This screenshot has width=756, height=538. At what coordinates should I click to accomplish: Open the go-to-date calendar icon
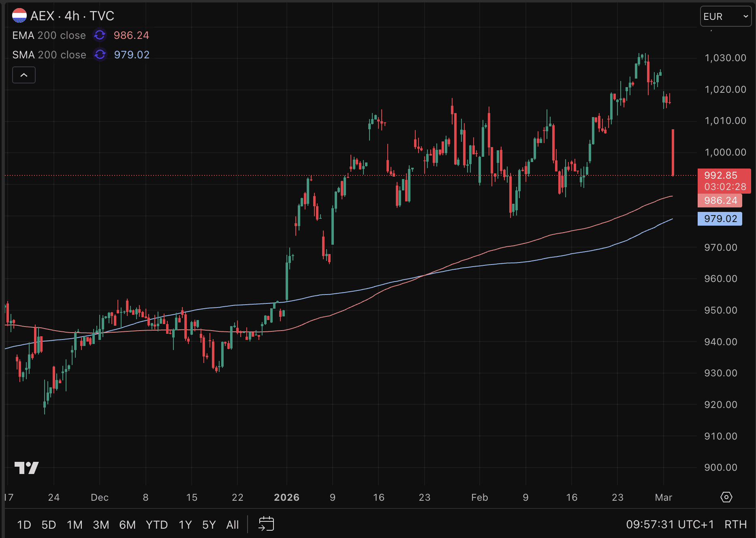[x=266, y=524]
